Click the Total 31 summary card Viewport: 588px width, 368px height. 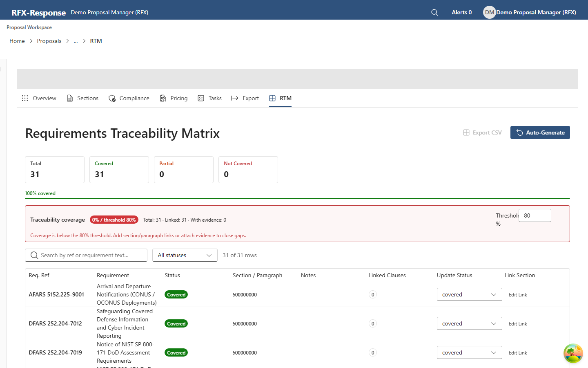pyautogui.click(x=55, y=170)
